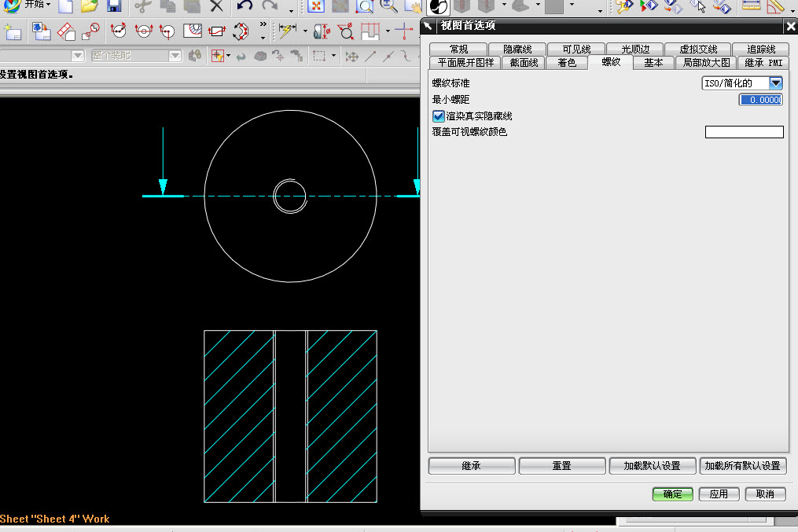Add a base view to the sheet
Viewport: 798px width, 532px height.
click(x=41, y=31)
